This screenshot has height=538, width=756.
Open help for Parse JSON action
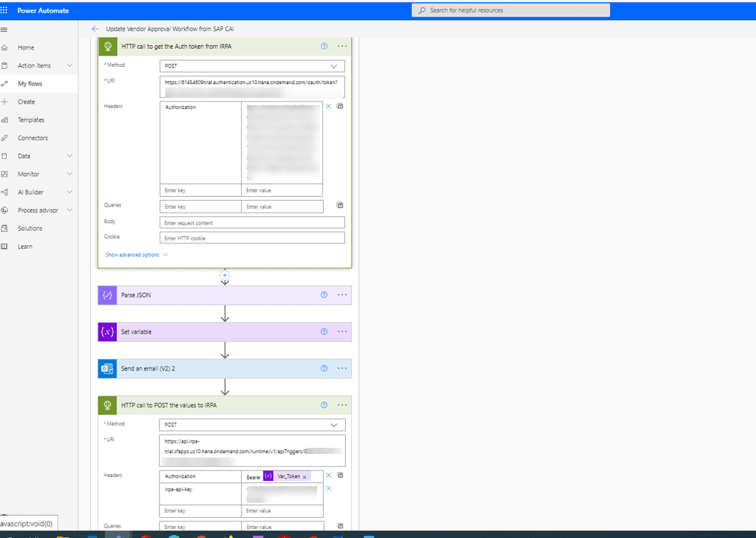coord(324,295)
